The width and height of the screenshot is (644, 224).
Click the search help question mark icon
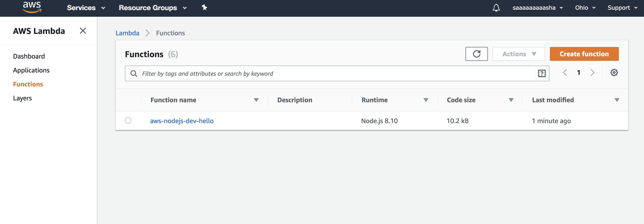[541, 73]
